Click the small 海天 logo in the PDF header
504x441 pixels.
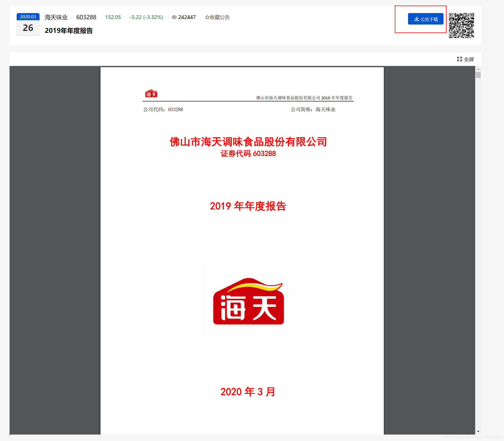click(151, 94)
